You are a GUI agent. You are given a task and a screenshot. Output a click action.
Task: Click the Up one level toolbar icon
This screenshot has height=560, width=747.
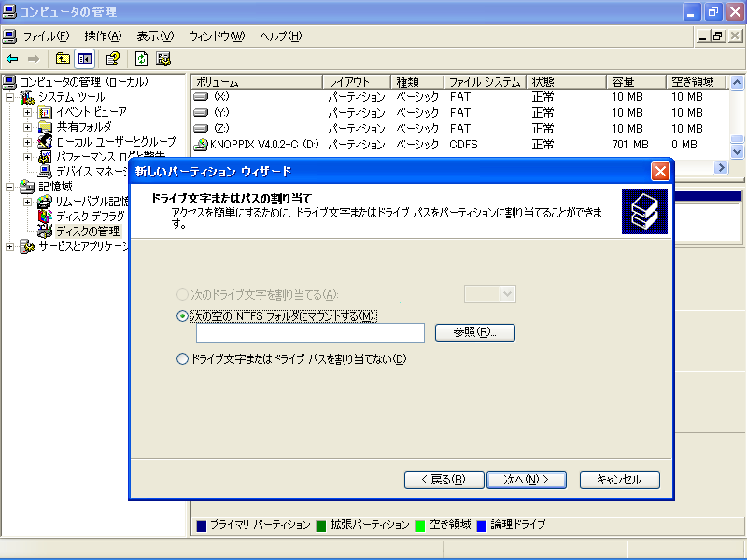click(x=63, y=59)
